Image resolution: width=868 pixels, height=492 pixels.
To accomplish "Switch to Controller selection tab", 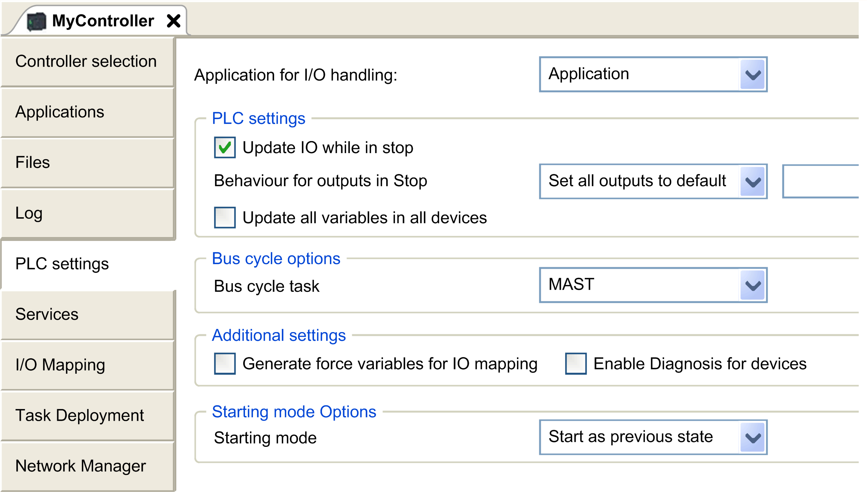I will 86,61.
